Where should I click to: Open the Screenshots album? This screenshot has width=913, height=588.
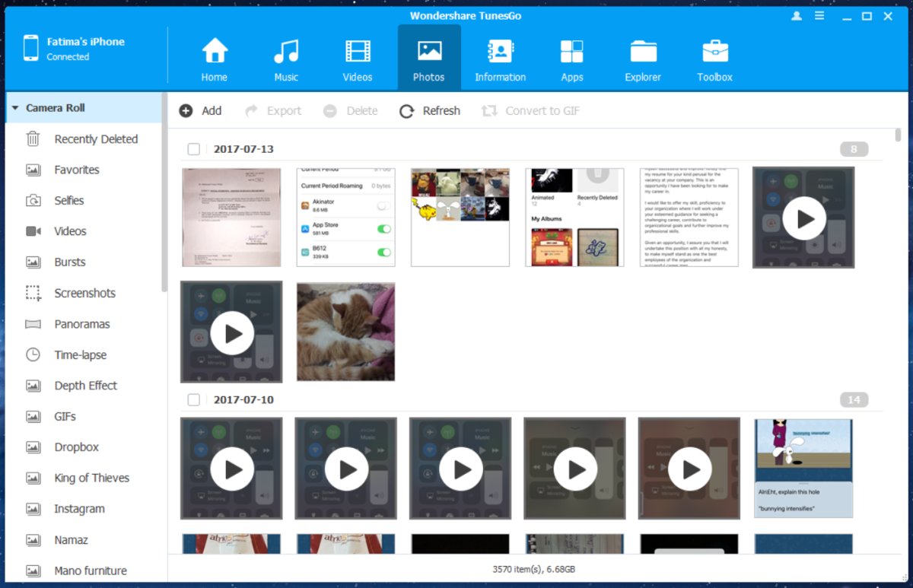pyautogui.click(x=84, y=293)
